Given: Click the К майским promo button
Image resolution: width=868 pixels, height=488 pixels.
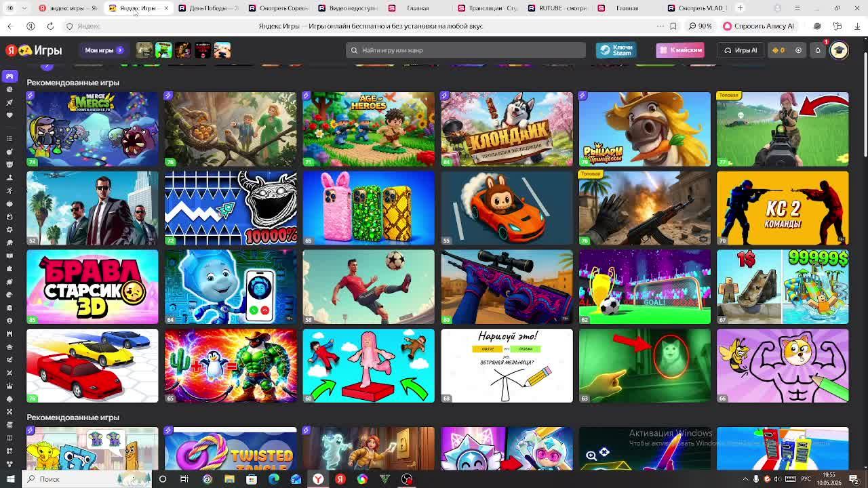Looking at the screenshot, I should 680,50.
